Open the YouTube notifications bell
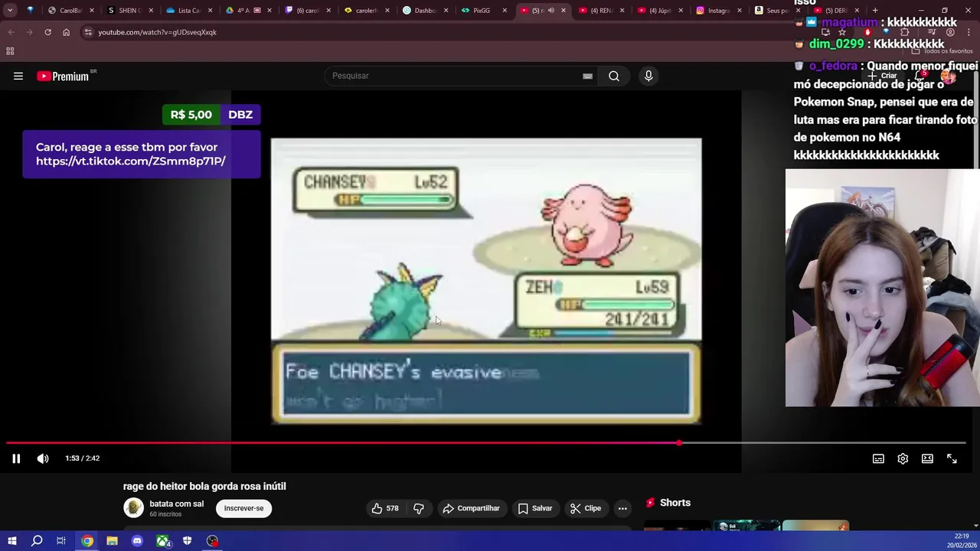The height and width of the screenshot is (551, 980). tap(920, 76)
